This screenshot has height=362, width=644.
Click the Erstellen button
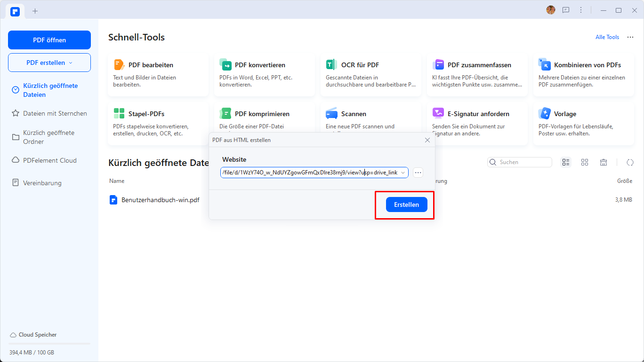(406, 205)
